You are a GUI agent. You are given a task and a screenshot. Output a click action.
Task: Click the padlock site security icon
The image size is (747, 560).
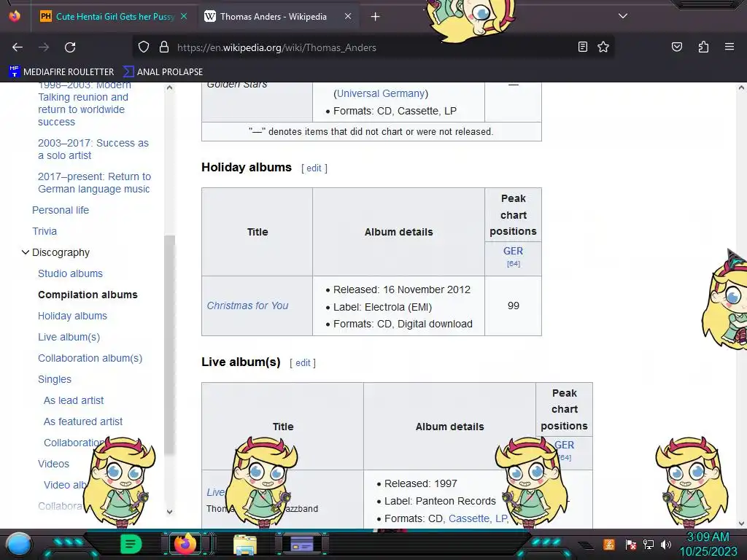pyautogui.click(x=164, y=47)
